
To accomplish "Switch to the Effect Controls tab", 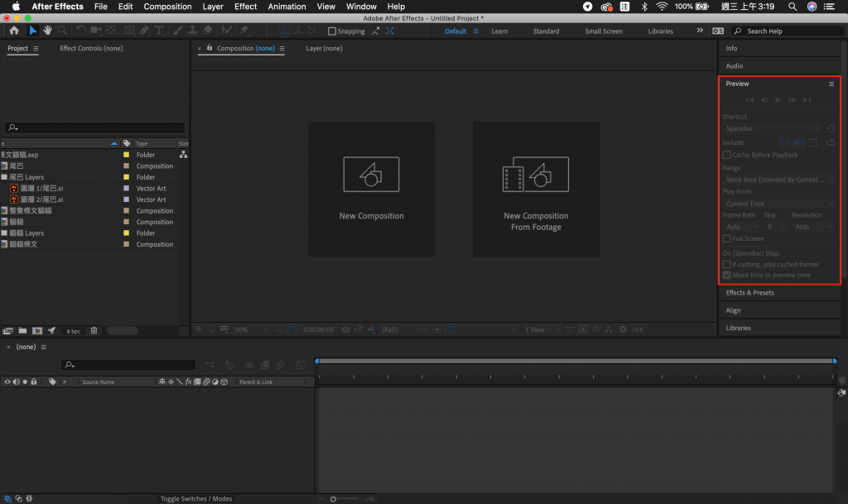I will pyautogui.click(x=91, y=49).
